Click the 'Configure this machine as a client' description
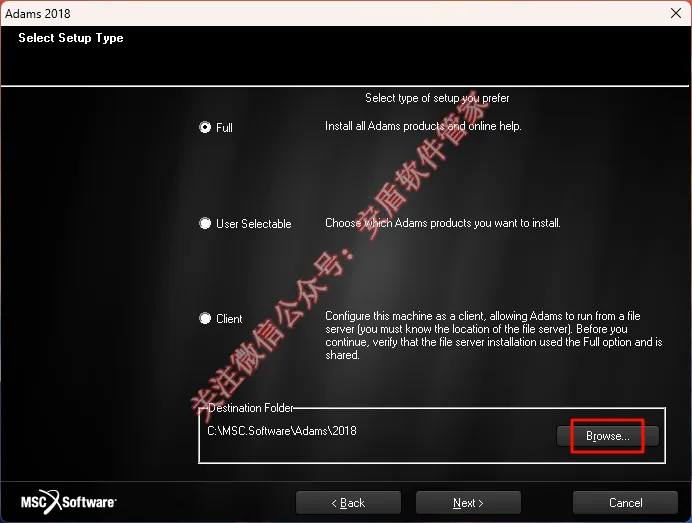 tap(493, 335)
